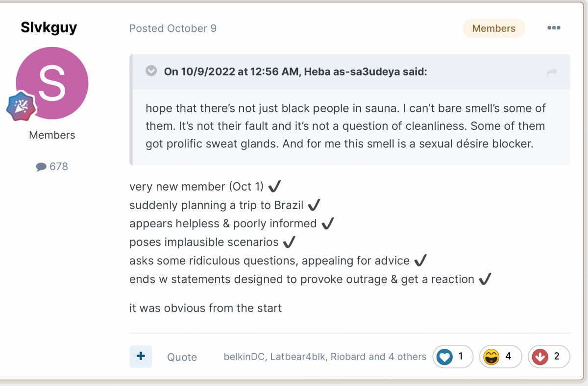Click the Members group badge
The height and width of the screenshot is (386, 588).
tap(494, 28)
